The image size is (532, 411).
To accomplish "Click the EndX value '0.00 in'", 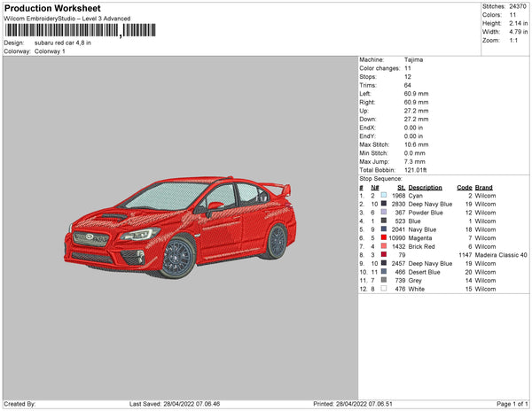I will point(413,128).
